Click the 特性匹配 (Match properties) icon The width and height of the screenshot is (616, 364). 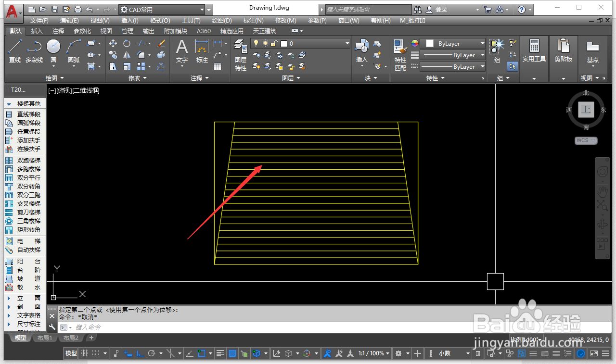(x=400, y=55)
